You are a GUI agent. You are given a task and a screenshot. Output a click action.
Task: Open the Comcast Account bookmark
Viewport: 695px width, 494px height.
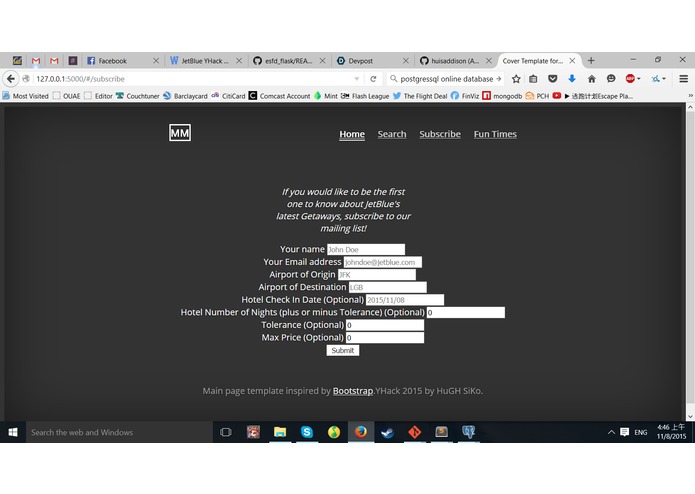click(x=280, y=96)
